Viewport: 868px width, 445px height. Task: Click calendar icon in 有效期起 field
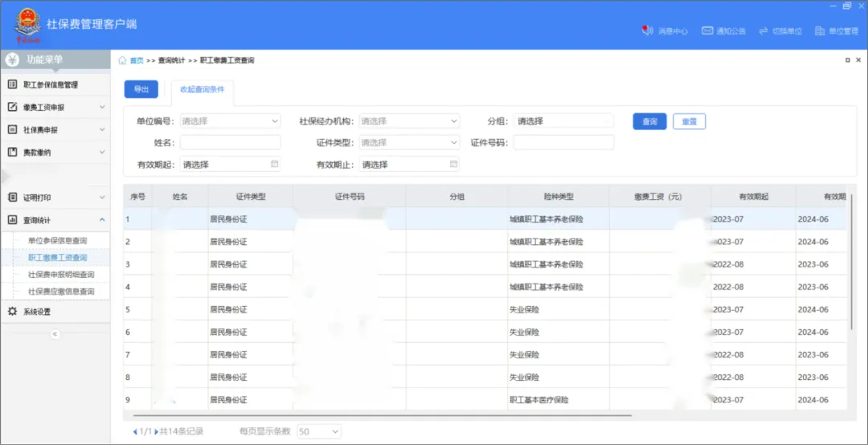pyautogui.click(x=275, y=164)
